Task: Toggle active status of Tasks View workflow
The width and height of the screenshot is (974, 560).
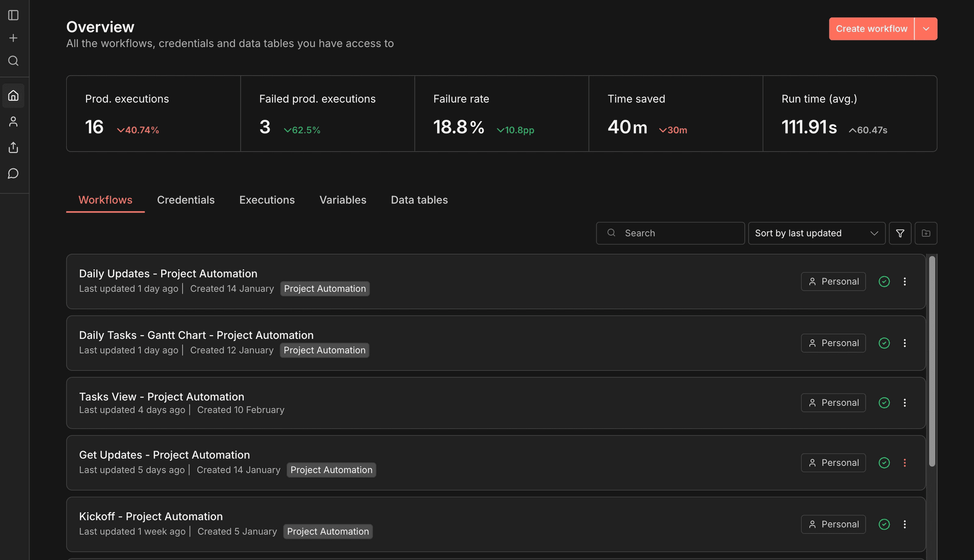Action: pyautogui.click(x=884, y=403)
